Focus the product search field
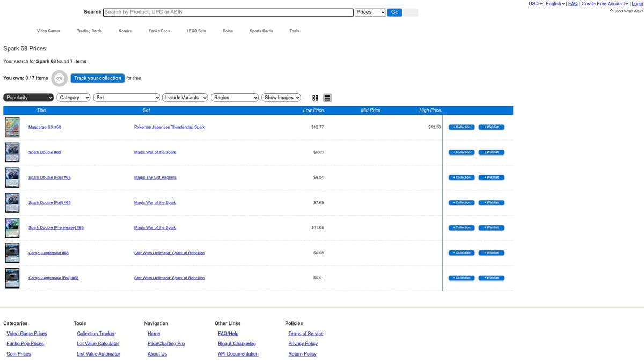 228,12
